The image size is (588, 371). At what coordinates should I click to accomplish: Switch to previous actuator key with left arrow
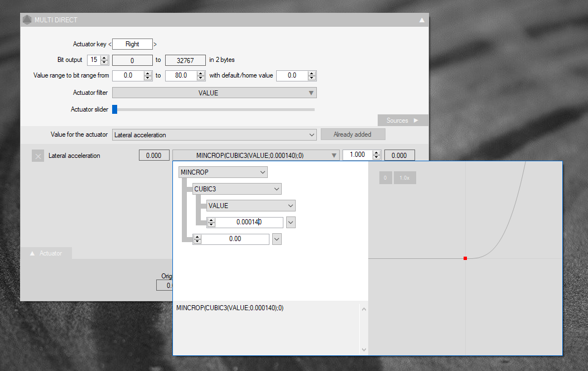coord(109,44)
